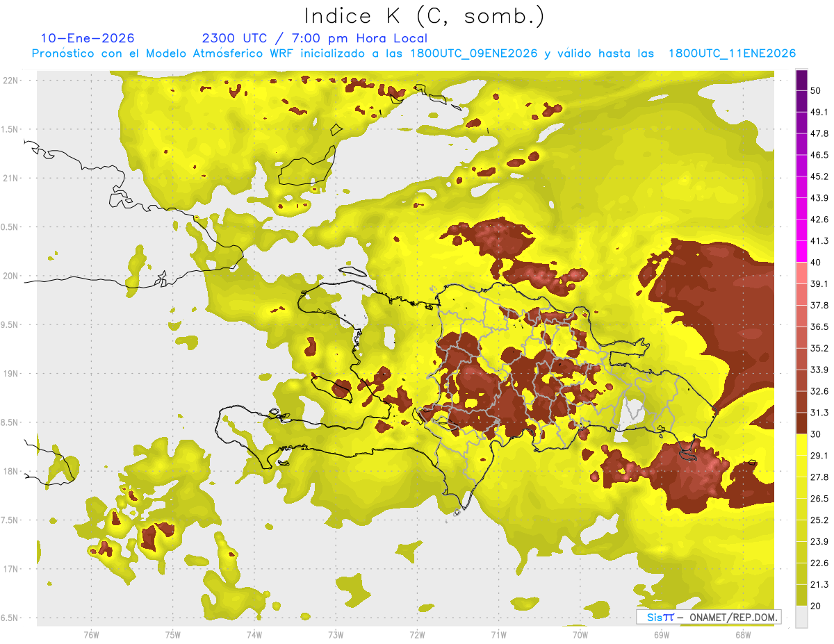This screenshot has height=644, width=834.
Task: Click the '49.1' value on the color scale
Action: 819,112
